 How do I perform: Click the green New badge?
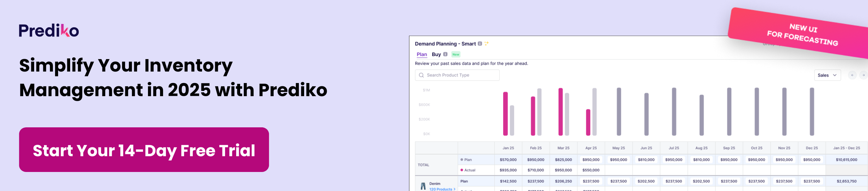[456, 54]
